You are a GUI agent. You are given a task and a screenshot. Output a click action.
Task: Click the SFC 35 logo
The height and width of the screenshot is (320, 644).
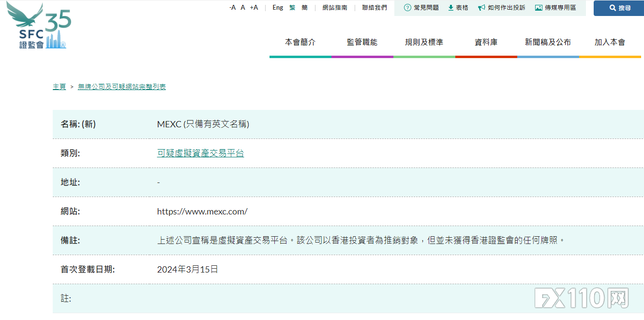pyautogui.click(x=40, y=27)
